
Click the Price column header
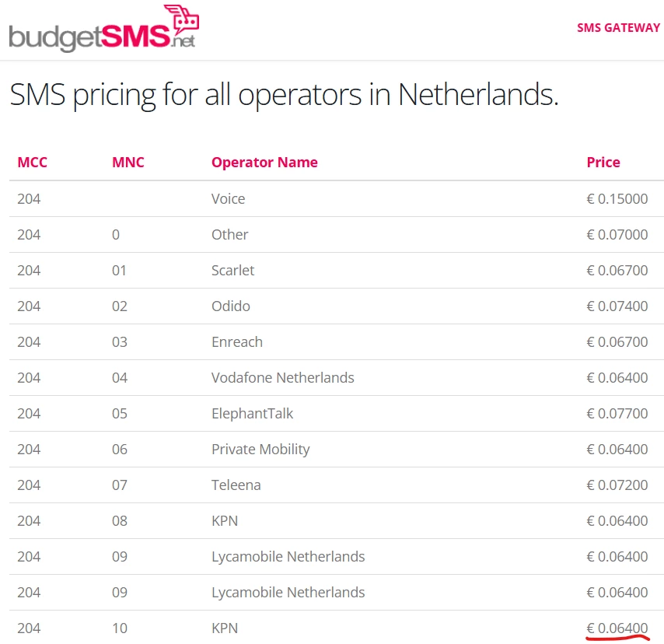pos(603,163)
